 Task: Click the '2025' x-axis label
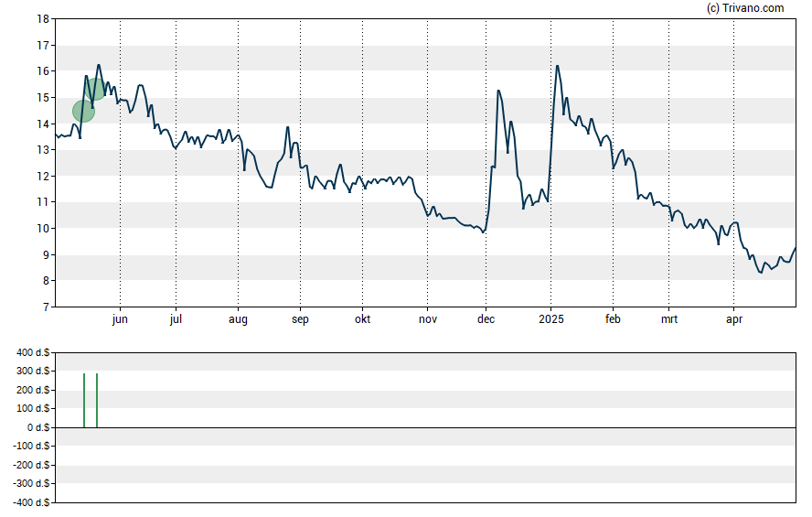(551, 319)
